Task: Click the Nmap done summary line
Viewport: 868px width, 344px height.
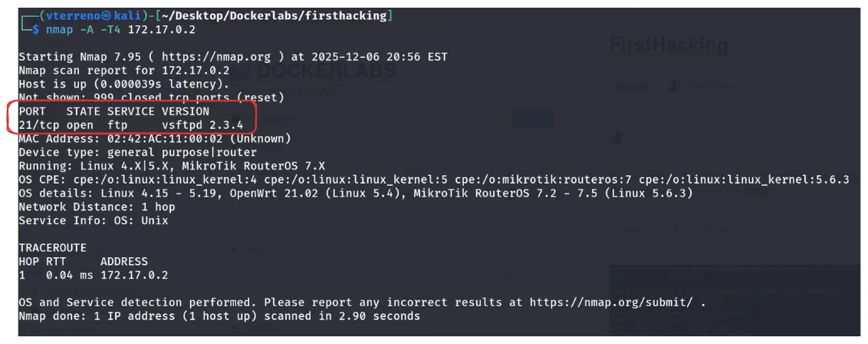Action: click(219, 316)
